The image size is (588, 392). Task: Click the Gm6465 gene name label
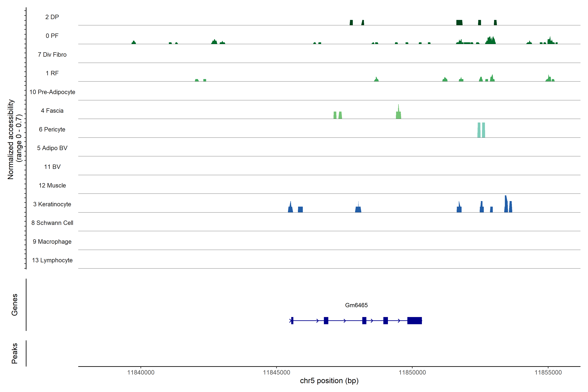[x=356, y=305]
